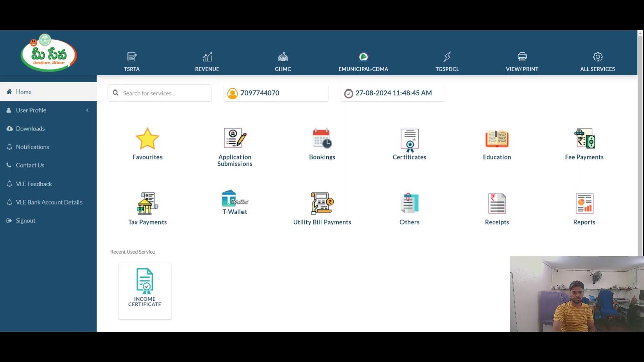Open VLE Feedback in the sidebar
The image size is (644, 362).
48,184
